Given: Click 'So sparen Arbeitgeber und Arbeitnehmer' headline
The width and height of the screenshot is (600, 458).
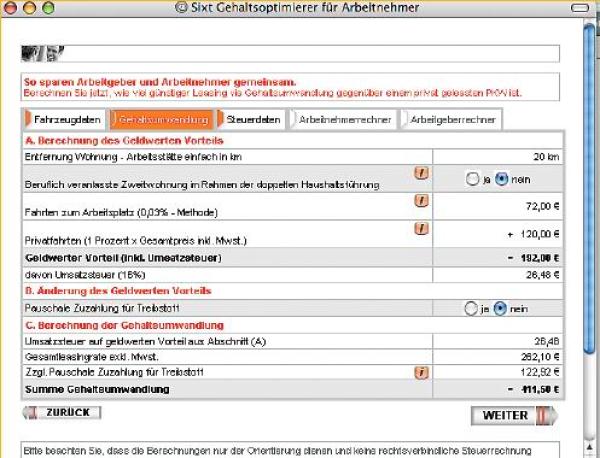Looking at the screenshot, I should [x=160, y=82].
